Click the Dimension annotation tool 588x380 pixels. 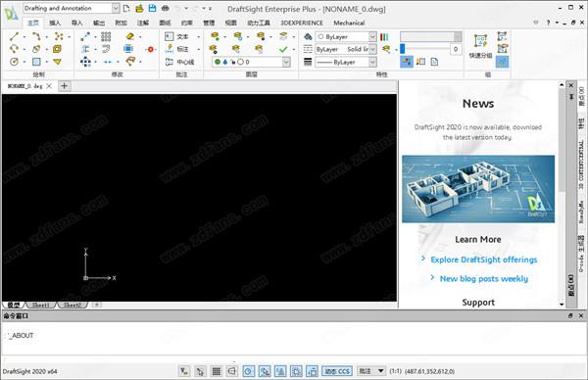(177, 49)
